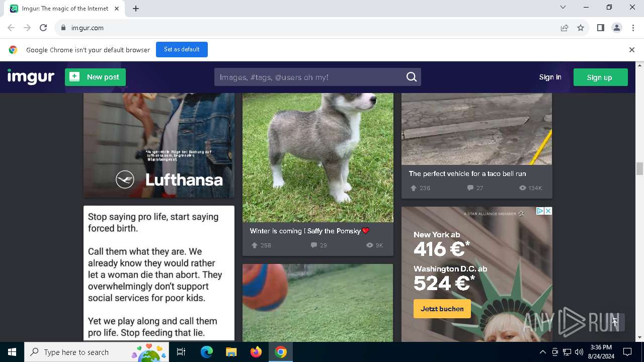Click the AdChoices icon on ad

540,211
